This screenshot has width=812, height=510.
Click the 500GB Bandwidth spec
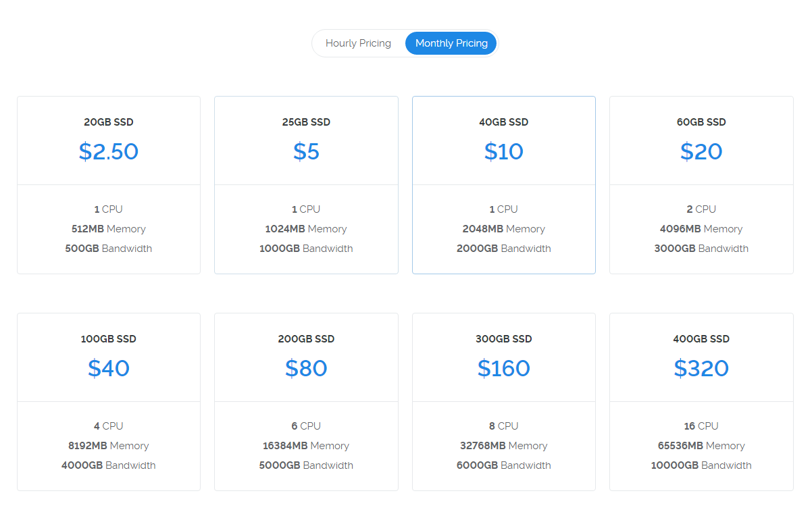click(x=109, y=249)
